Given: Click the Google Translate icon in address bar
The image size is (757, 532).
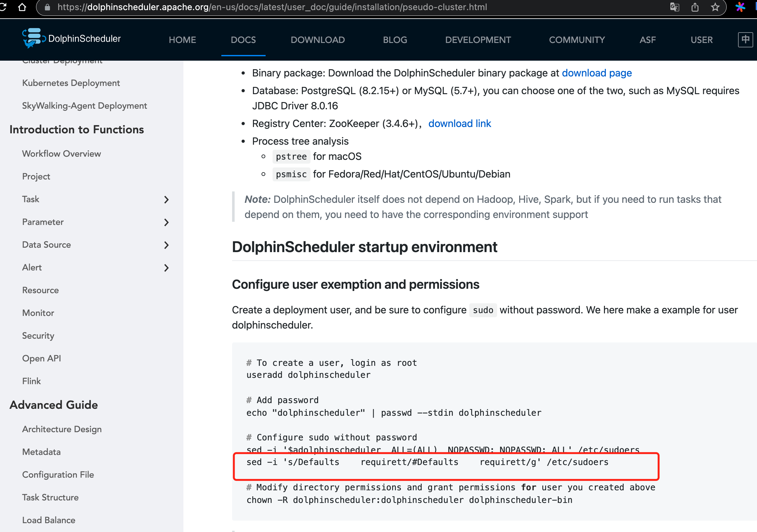Looking at the screenshot, I should click(674, 7).
